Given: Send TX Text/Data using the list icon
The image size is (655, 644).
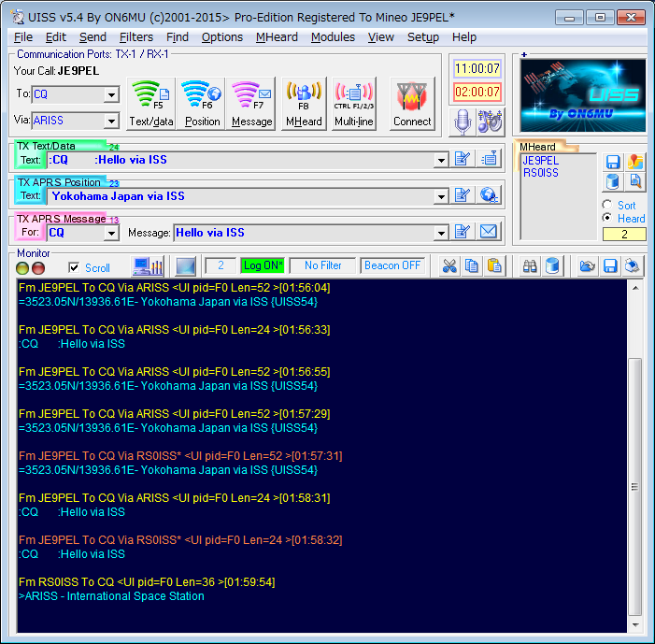Looking at the screenshot, I should coord(489,159).
